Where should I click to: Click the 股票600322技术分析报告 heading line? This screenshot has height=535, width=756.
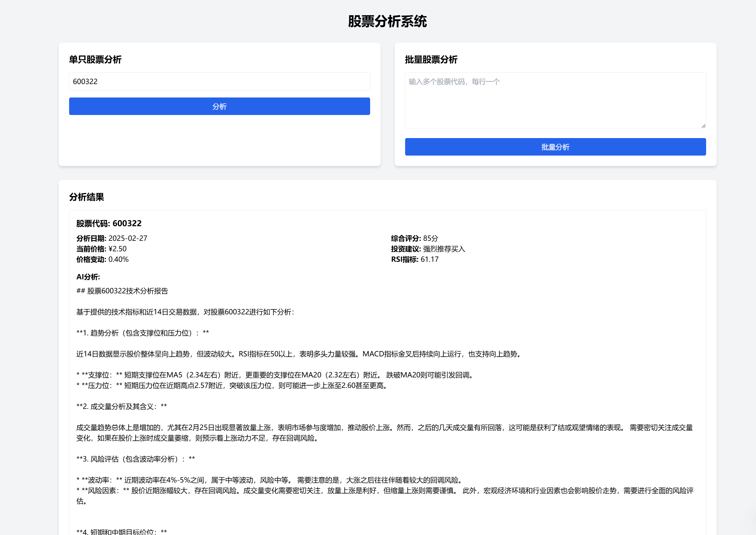click(x=122, y=291)
